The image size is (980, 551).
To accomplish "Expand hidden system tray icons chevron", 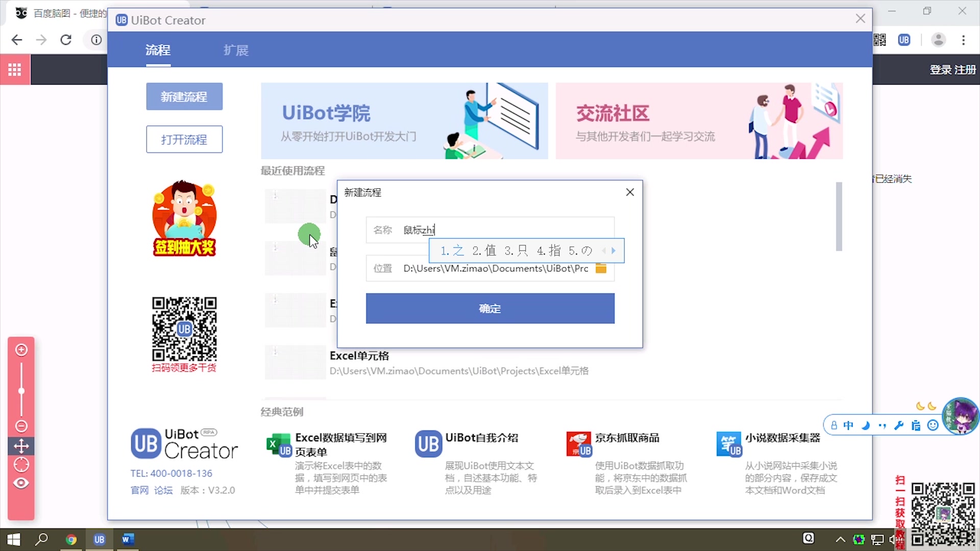I will click(840, 539).
